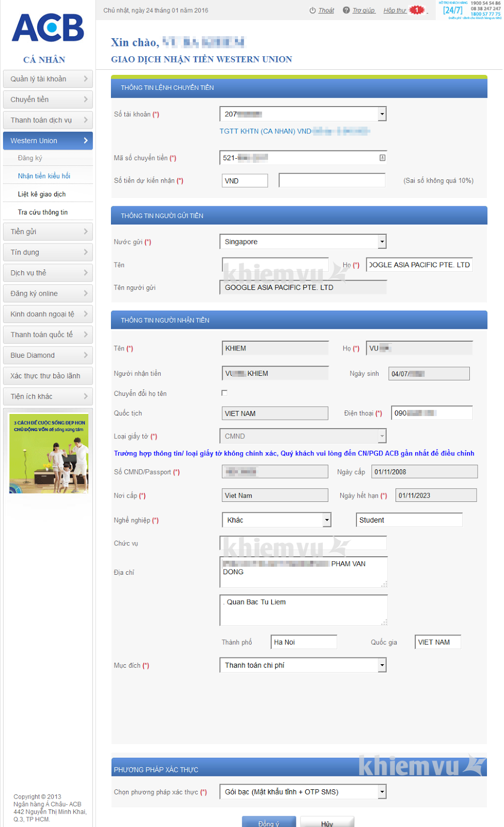
Task: Open the Hộp thư mailbox link
Action: (395, 10)
